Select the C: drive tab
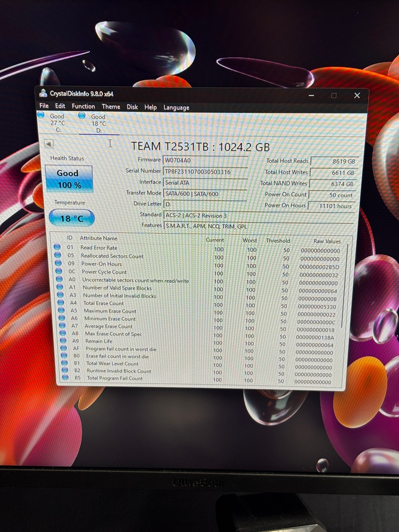Screen dimensions: 399x532 click(57, 123)
